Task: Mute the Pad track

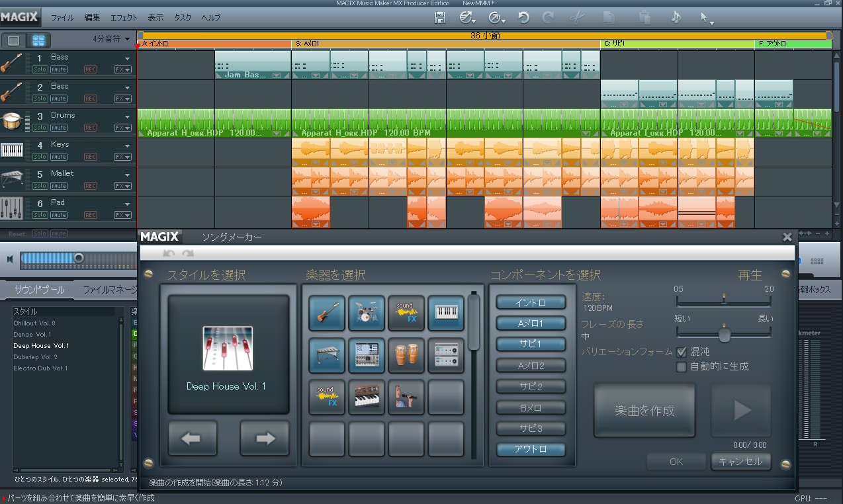Action: 59,215
